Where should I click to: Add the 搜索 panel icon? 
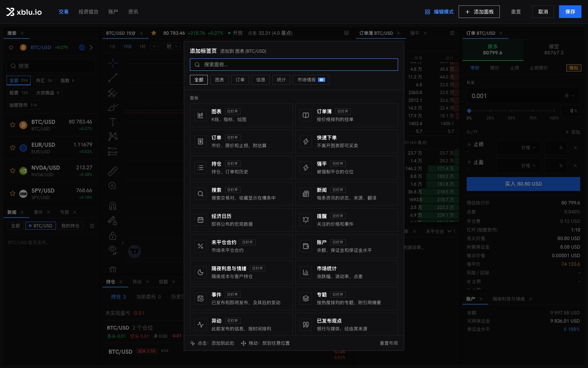click(200, 194)
